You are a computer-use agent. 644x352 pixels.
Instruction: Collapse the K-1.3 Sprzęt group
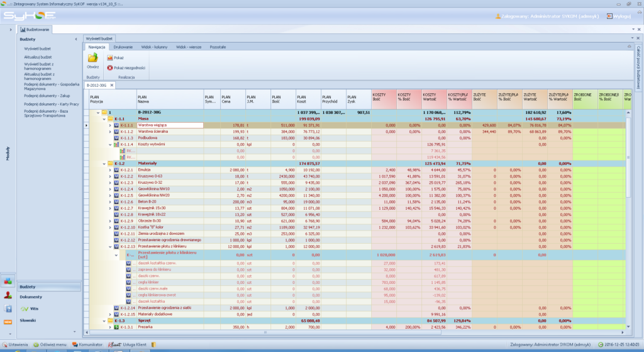[x=104, y=321]
